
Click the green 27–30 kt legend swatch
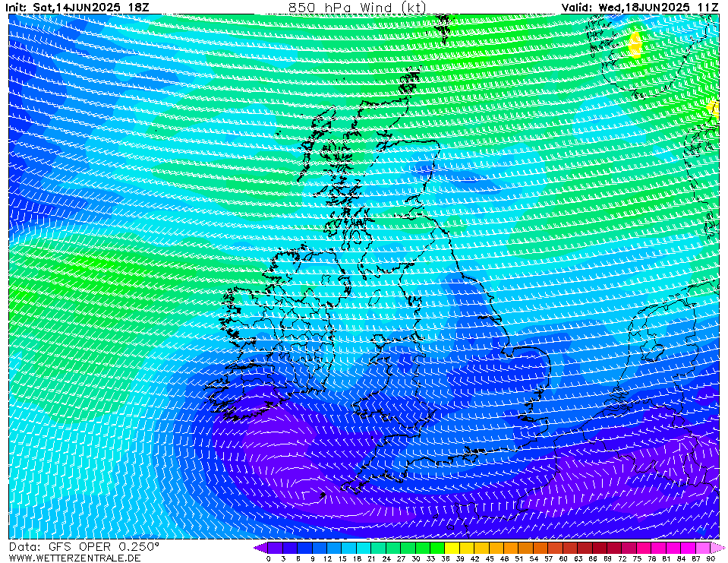pos(408,548)
